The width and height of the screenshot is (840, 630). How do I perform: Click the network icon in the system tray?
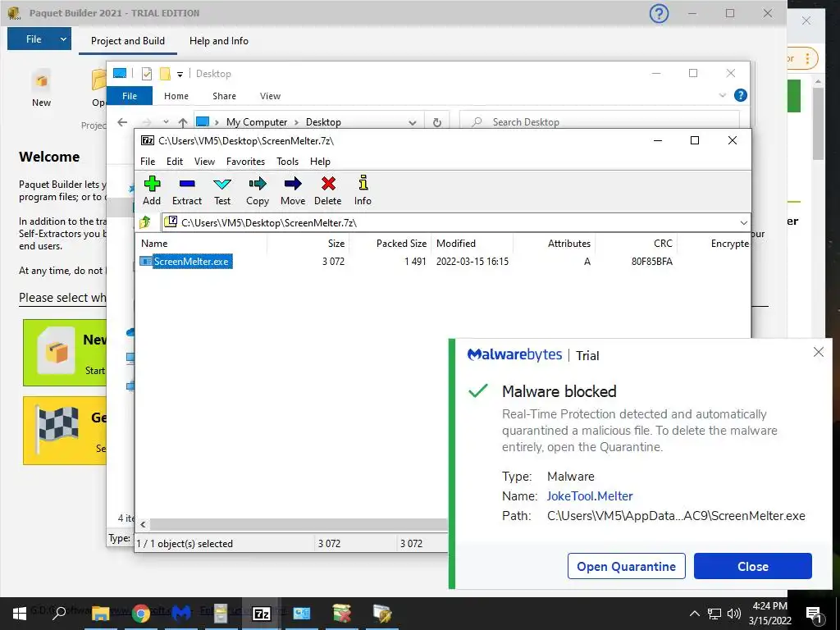(714, 614)
